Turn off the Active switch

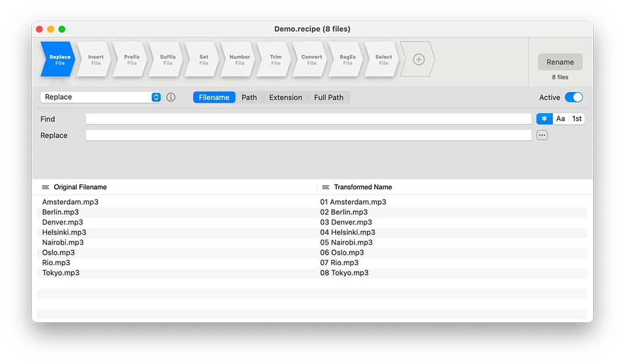coord(573,98)
